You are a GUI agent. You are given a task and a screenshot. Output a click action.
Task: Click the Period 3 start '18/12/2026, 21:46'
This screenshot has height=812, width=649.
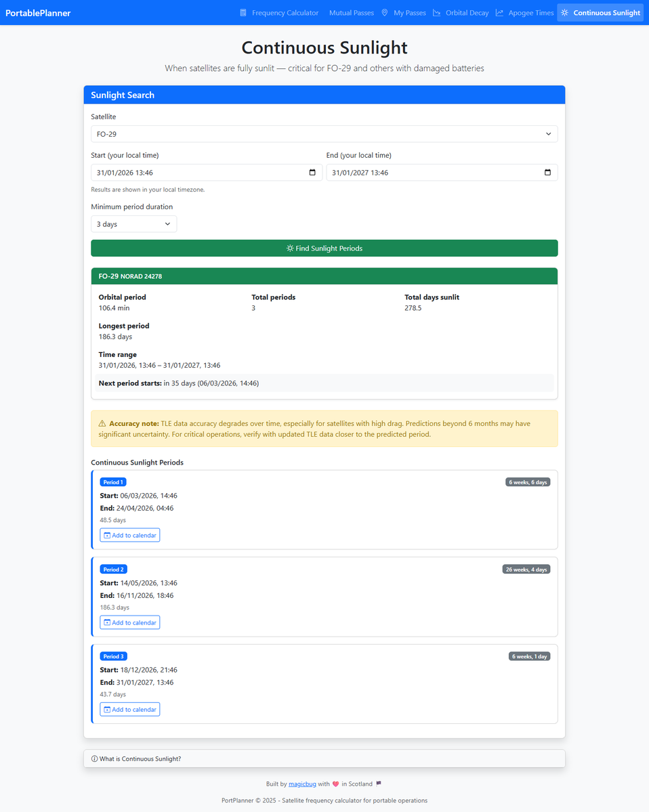pos(148,670)
